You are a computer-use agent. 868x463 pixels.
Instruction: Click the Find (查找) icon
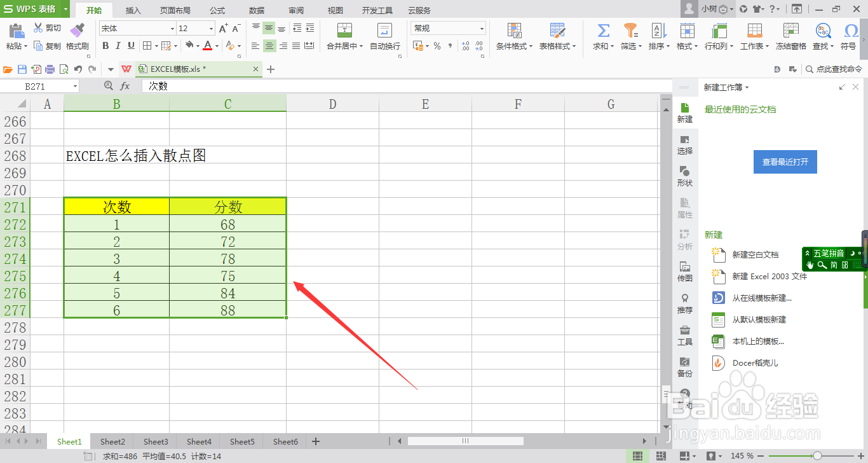click(823, 31)
